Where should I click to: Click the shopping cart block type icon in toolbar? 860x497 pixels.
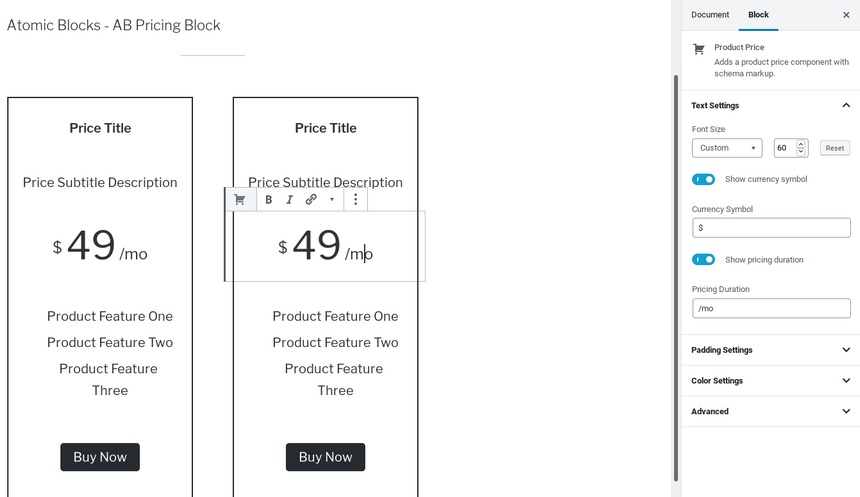point(240,200)
